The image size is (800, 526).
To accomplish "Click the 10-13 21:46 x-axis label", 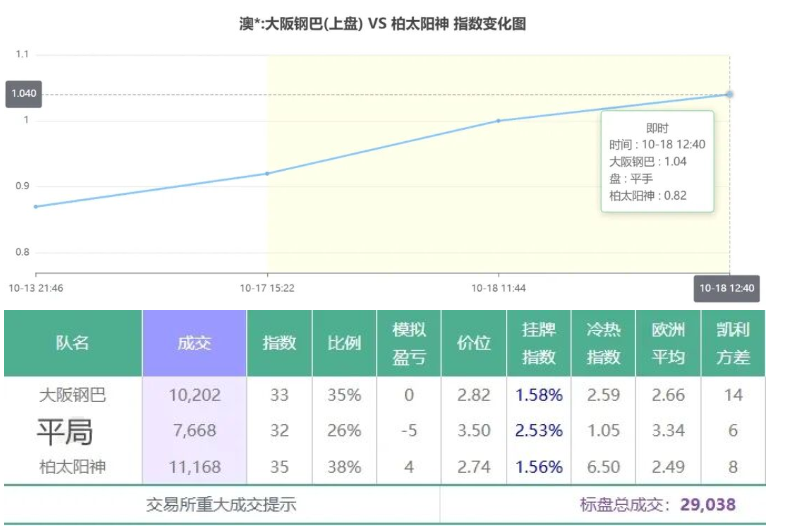I will coord(36,288).
